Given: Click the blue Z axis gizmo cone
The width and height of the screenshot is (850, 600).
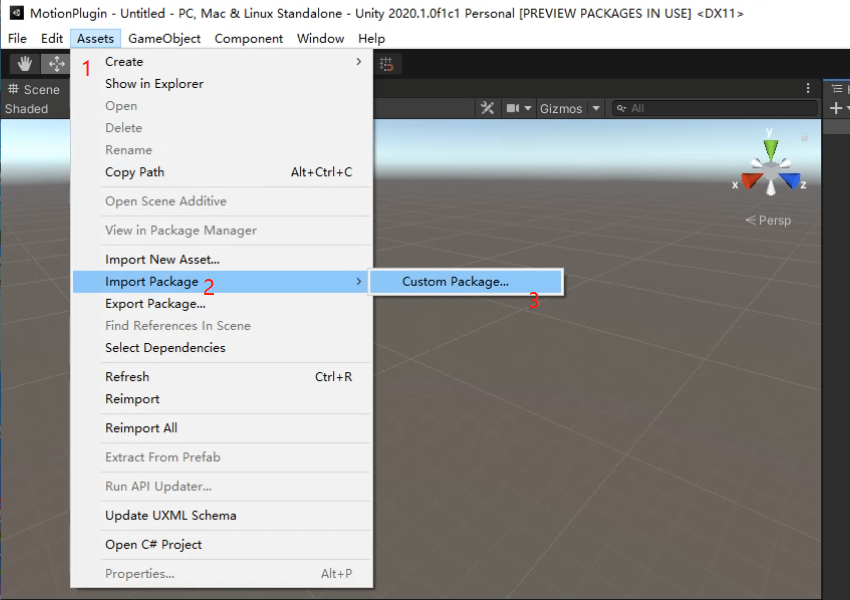Looking at the screenshot, I should point(790,181).
